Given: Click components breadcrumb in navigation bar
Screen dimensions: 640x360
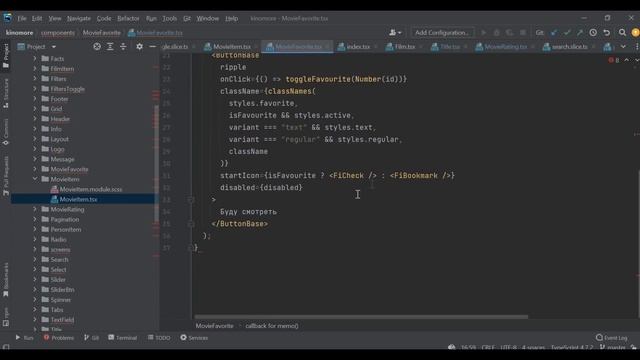Looking at the screenshot, I should pos(58,33).
